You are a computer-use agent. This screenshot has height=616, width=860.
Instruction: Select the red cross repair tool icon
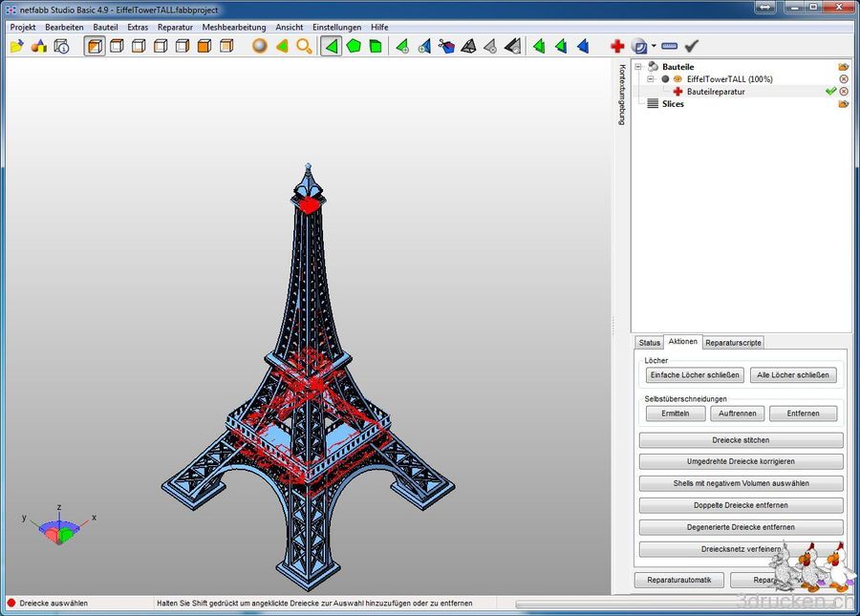(x=617, y=45)
